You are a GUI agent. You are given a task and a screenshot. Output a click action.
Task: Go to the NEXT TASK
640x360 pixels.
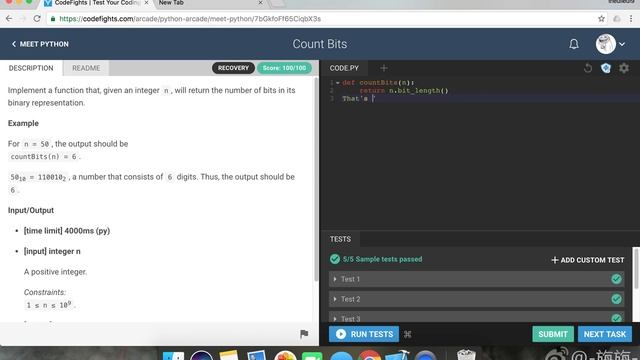(604, 334)
